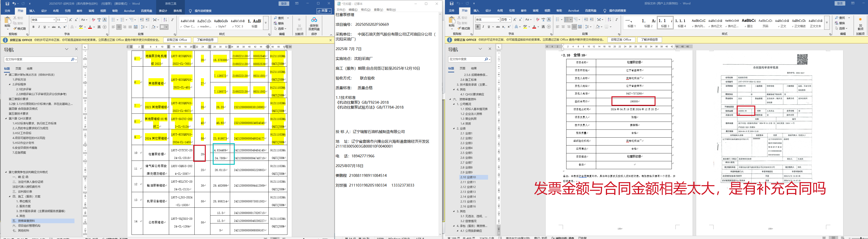Open 审阅 tab in 投标文件 Word window
This screenshot has height=239, width=868.
coord(535,11)
